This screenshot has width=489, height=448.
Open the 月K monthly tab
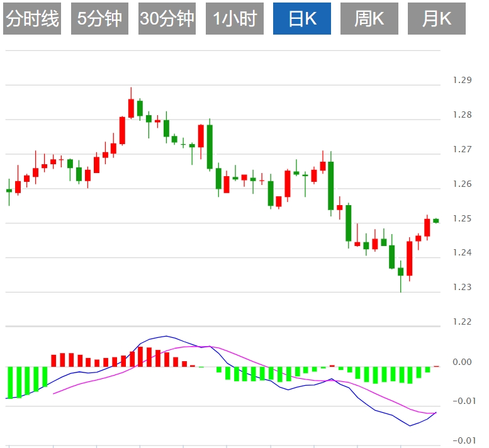point(437,19)
